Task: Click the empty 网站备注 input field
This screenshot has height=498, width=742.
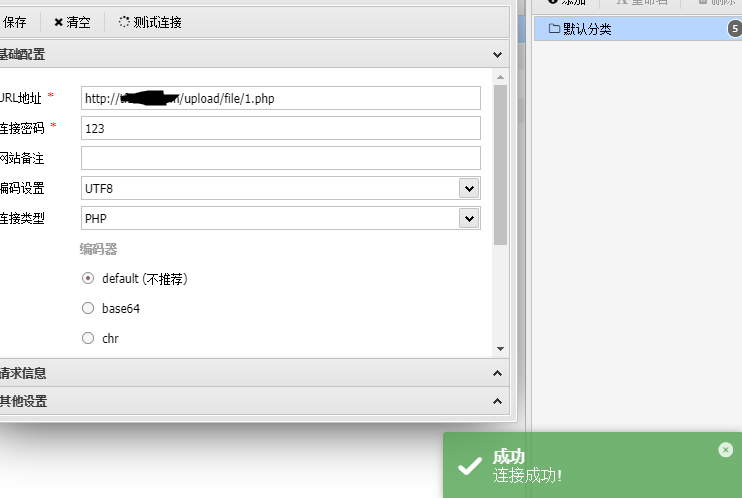Action: click(281, 158)
